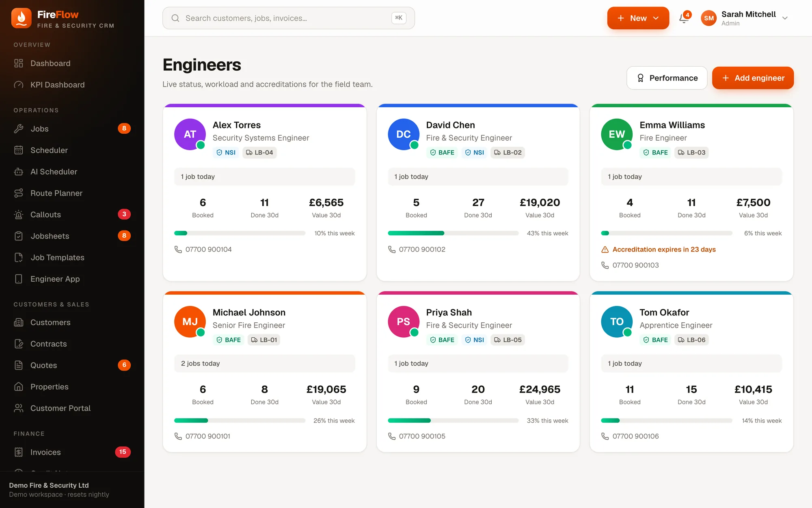Click the Customer Portal people icon
Screen dimensions: 812x508
tap(19, 408)
